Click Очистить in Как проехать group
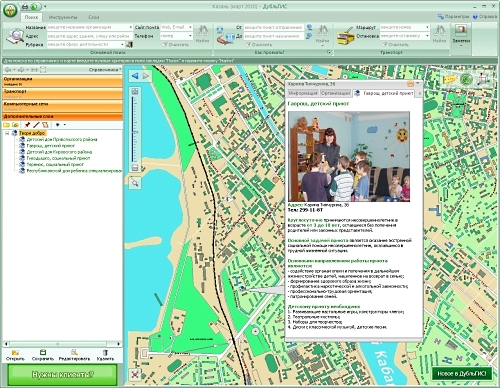500x388 pixels. 259,45
